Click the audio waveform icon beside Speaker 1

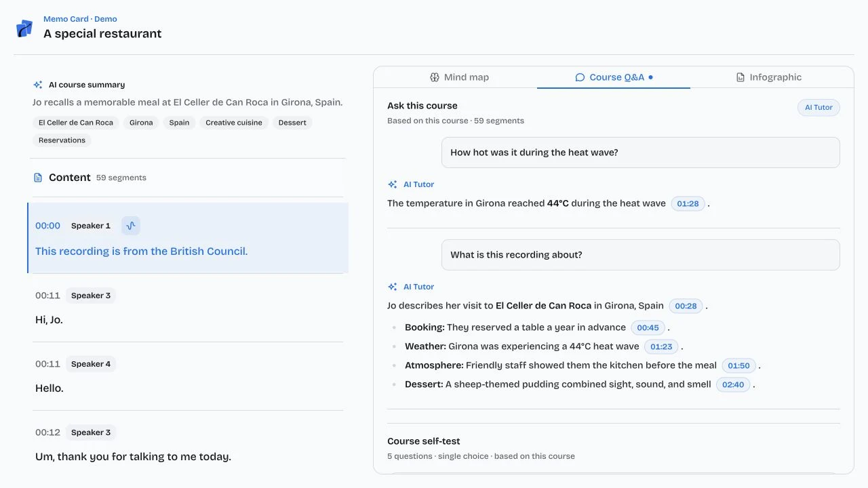tap(131, 226)
